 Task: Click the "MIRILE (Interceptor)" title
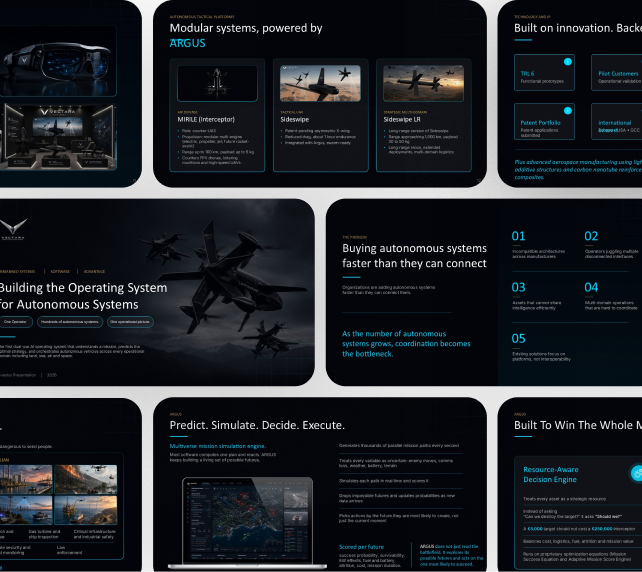(x=206, y=120)
